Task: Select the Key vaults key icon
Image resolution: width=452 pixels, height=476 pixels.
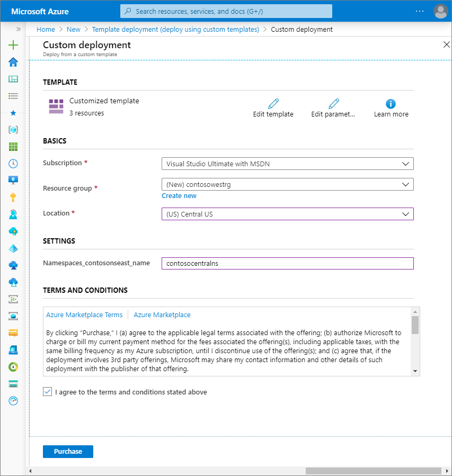Action: click(13, 197)
